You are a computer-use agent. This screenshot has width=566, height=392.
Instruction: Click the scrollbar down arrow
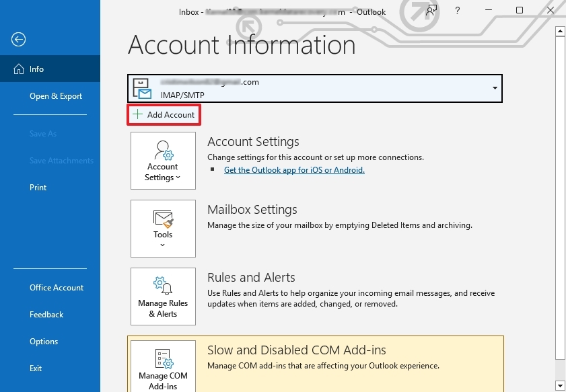tap(560, 385)
